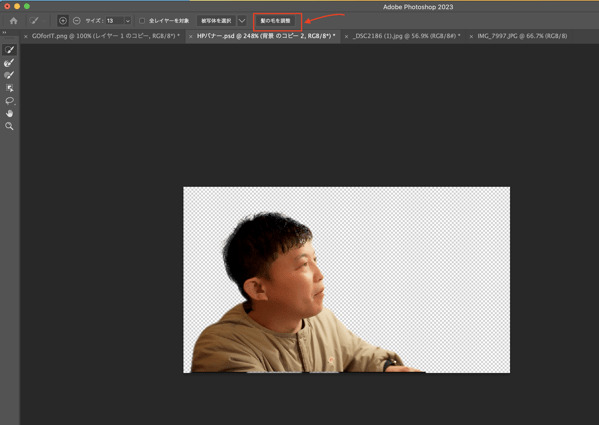
Task: Open the サイズ brush size dropdown arrow
Action: (128, 21)
